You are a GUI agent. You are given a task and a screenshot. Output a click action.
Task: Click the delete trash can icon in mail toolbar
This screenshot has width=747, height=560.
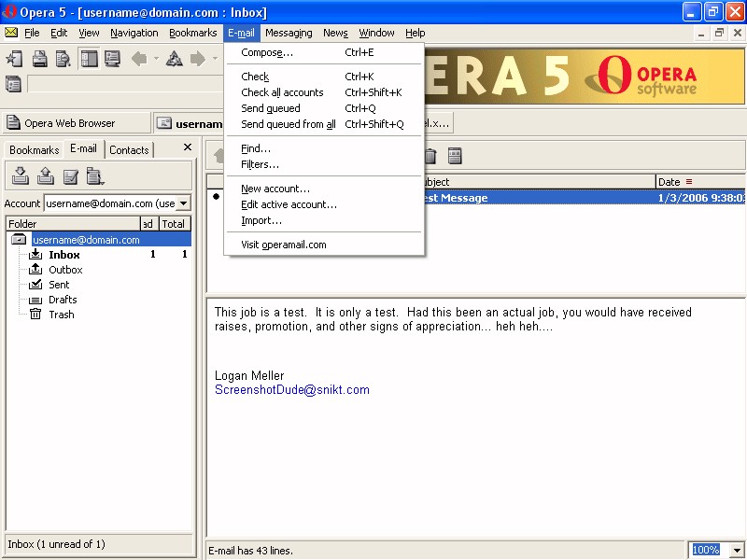430,156
